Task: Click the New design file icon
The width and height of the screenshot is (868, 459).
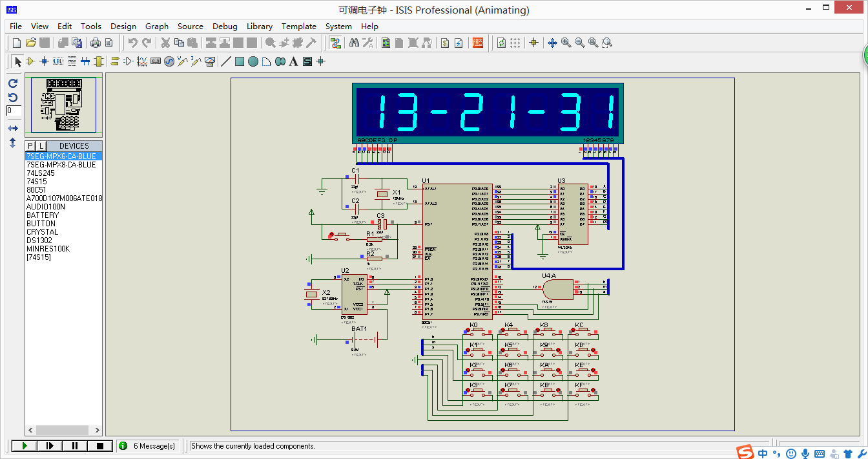Action: [x=17, y=43]
